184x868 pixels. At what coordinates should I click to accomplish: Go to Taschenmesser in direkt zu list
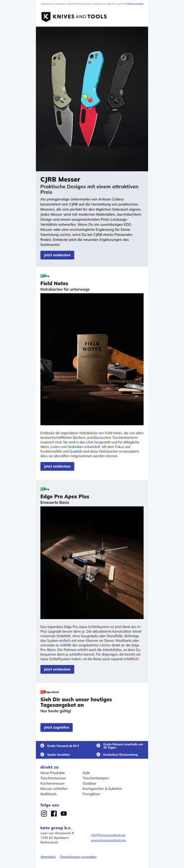(x=53, y=778)
